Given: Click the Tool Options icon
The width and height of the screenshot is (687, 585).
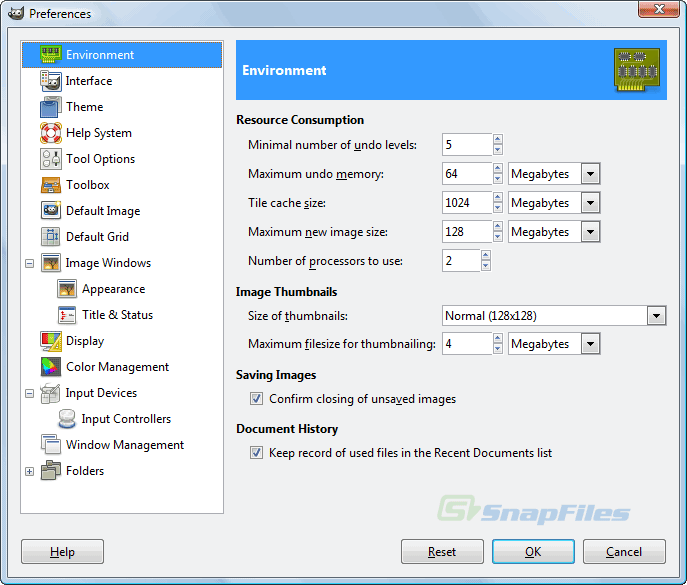Looking at the screenshot, I should [51, 159].
